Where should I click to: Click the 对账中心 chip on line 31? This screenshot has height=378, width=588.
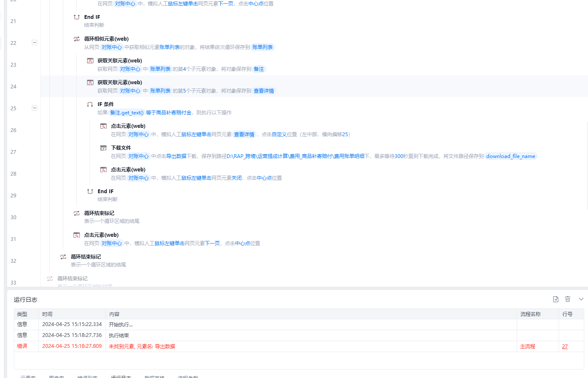(x=112, y=243)
